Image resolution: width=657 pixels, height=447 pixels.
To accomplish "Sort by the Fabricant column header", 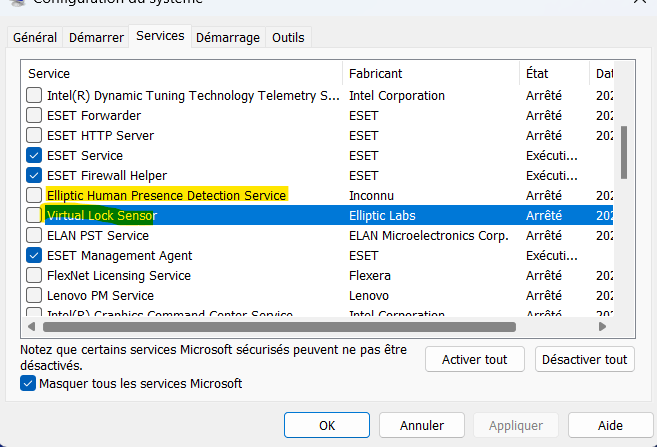I will 431,73.
